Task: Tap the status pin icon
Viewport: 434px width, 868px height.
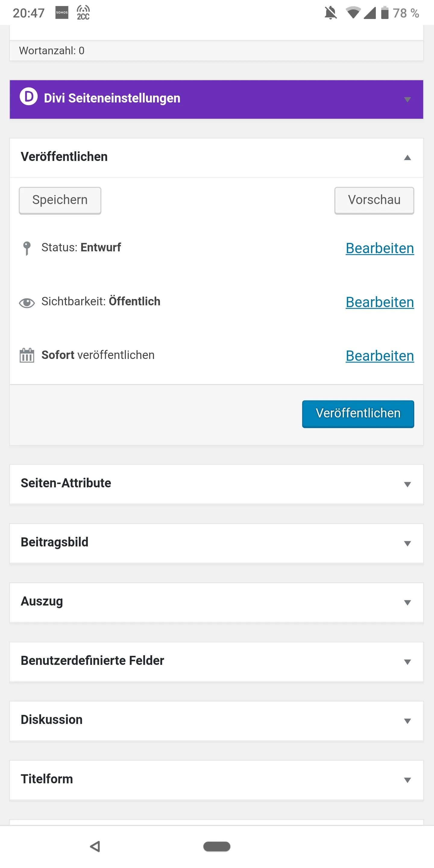Action: [27, 248]
